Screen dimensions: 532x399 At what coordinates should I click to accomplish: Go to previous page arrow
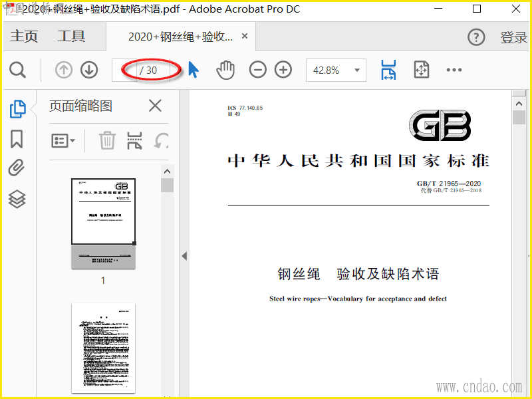click(64, 70)
